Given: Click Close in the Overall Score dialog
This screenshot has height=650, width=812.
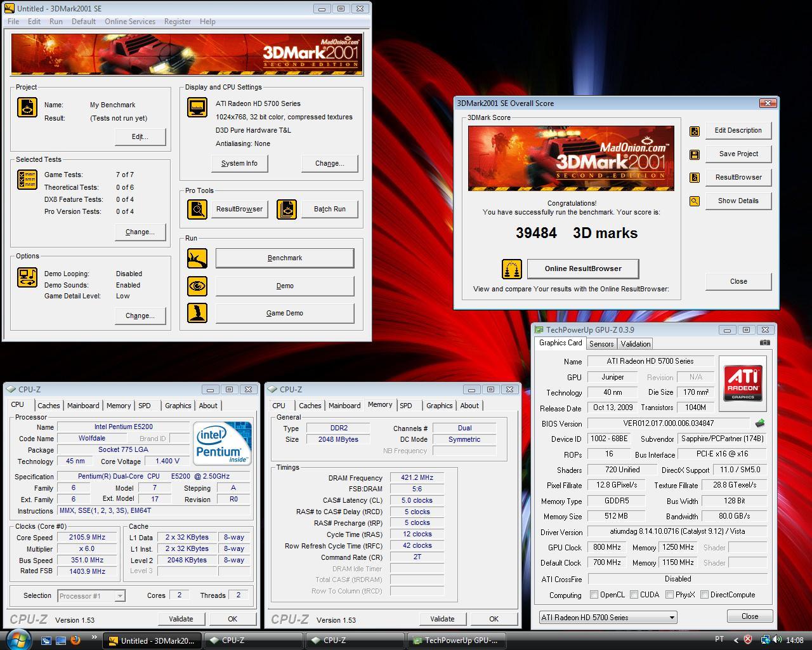Looking at the screenshot, I should (x=738, y=281).
